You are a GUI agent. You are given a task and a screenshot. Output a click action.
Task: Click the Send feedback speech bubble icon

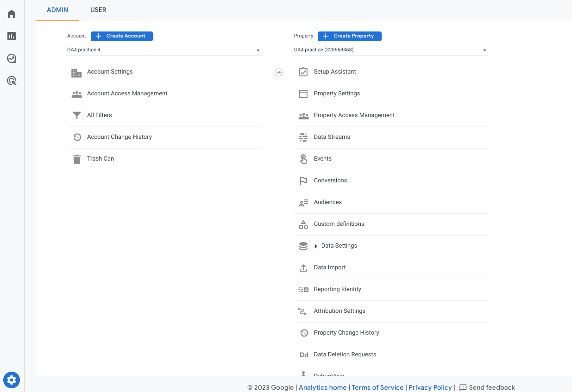coord(463,388)
